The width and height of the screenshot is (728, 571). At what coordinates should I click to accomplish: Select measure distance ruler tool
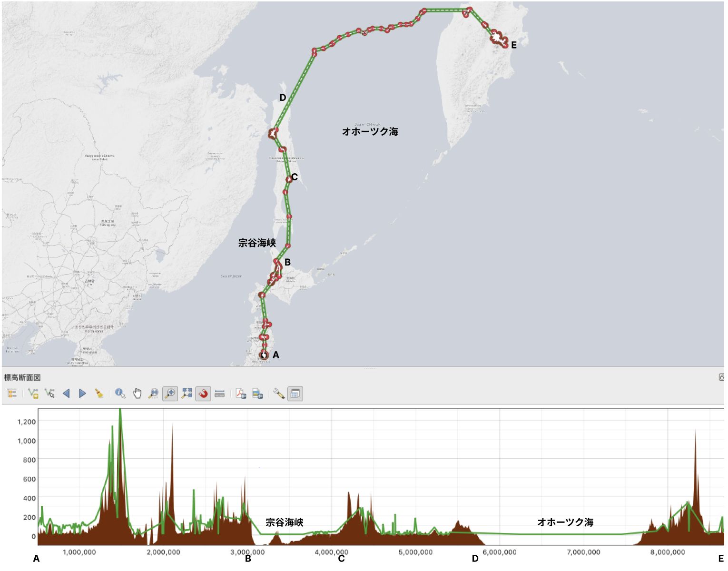[x=220, y=394]
